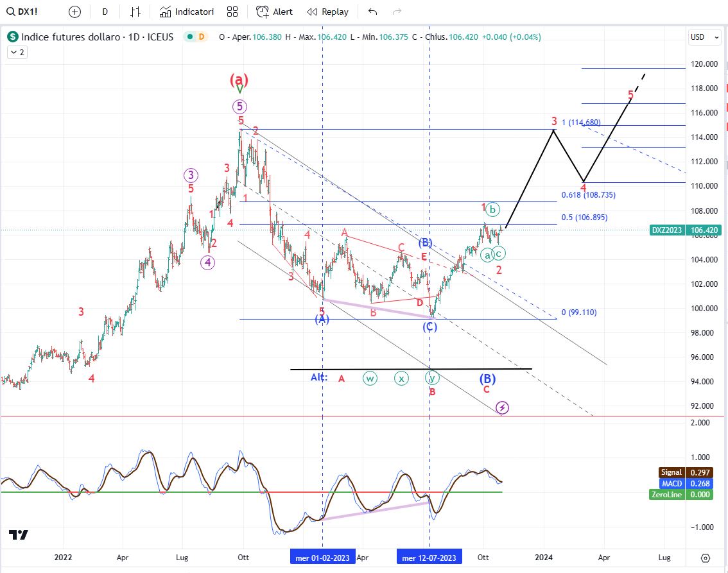Select the 0.5 (106.895) Fibonacci label
The width and height of the screenshot is (728, 573).
coord(584,217)
